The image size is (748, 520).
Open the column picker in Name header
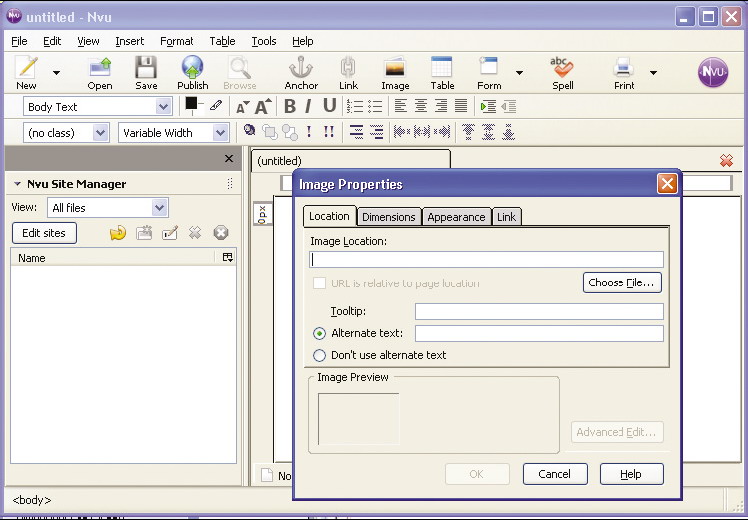228,258
